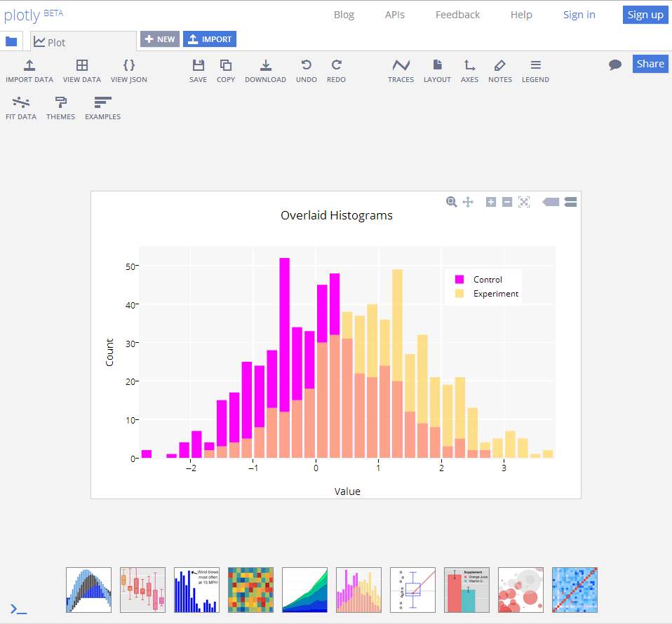Open the THEMES selector
The height and width of the screenshot is (624, 672).
(x=60, y=107)
